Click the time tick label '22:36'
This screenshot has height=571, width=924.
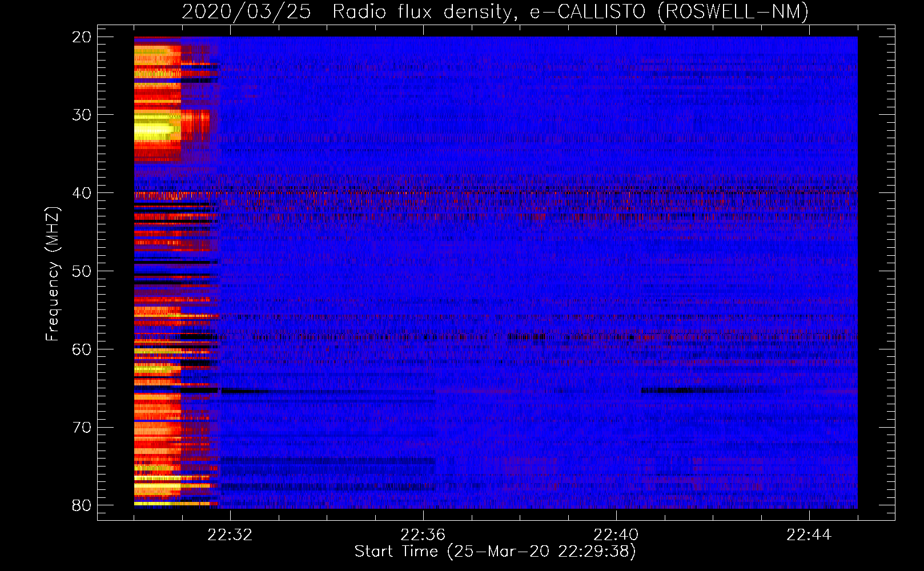pyautogui.click(x=423, y=535)
